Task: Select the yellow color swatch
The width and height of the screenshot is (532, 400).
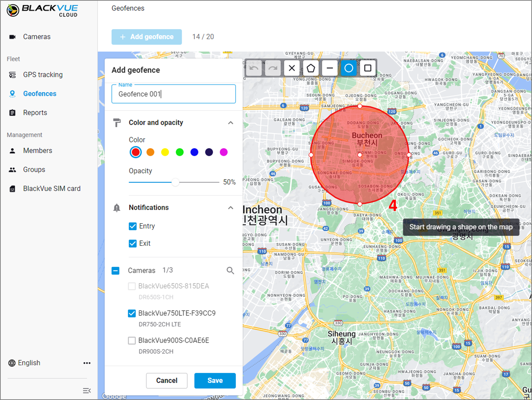Action: [165, 152]
